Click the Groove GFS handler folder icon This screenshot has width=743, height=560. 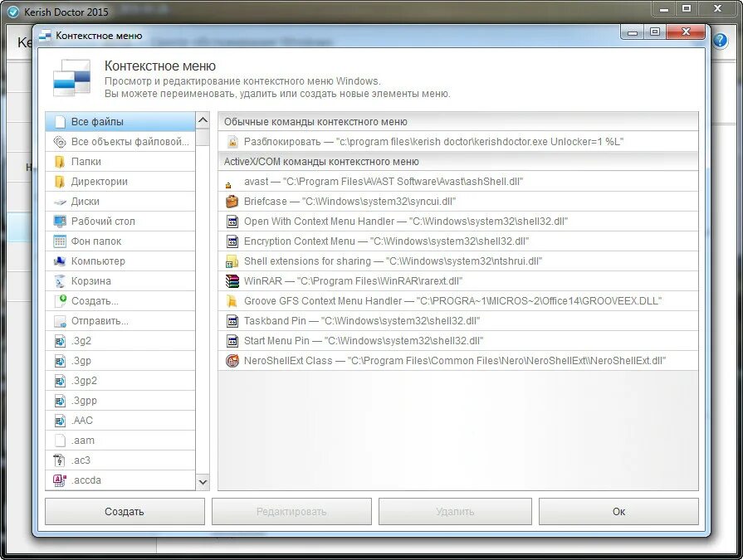tap(232, 301)
